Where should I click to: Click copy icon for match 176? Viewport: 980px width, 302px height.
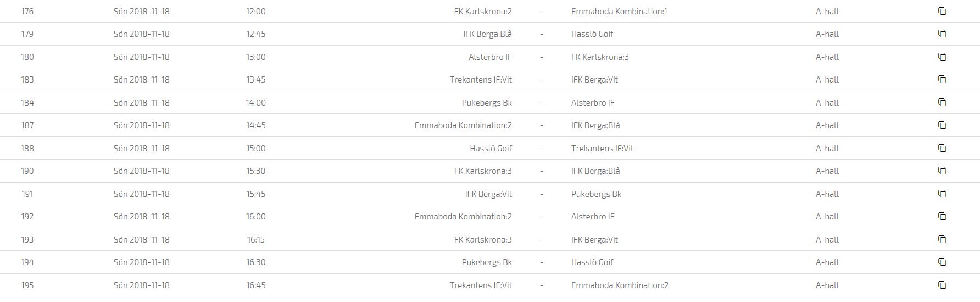pos(942,11)
